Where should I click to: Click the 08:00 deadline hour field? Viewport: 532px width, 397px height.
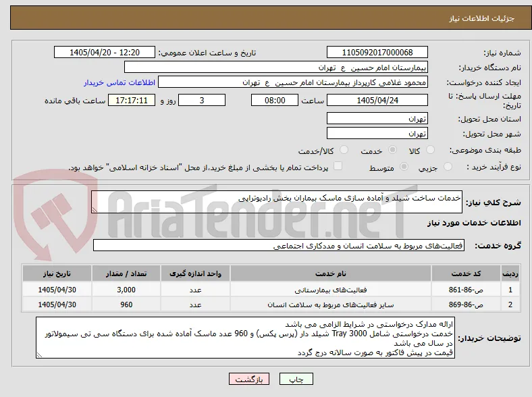[275, 100]
